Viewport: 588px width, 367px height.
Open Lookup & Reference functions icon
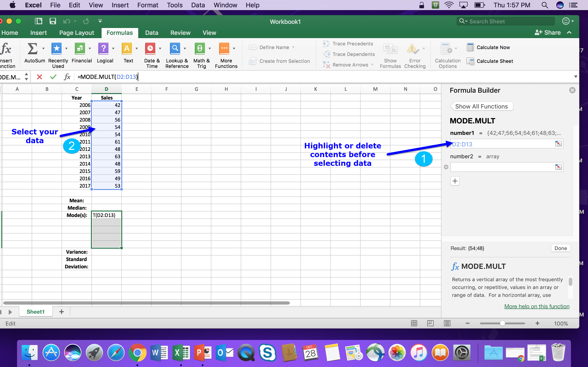175,49
